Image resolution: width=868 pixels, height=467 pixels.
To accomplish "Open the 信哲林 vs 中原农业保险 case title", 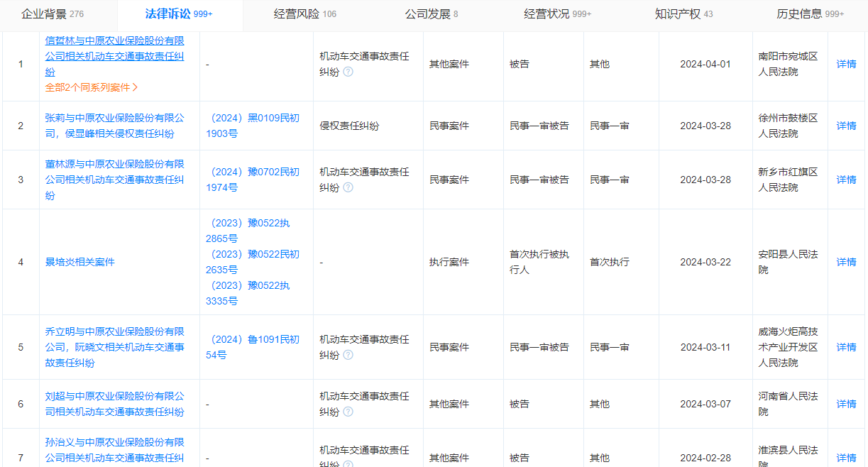I will pyautogui.click(x=115, y=56).
